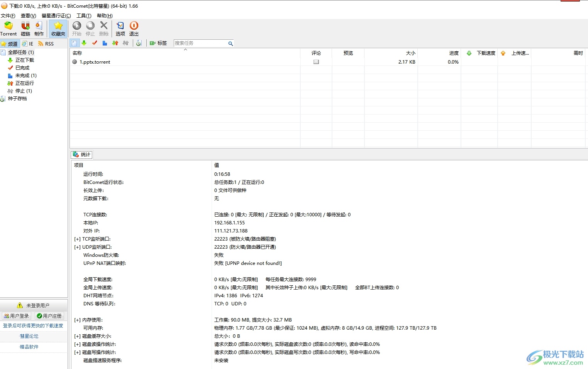Switch to the RSS tab
Screen dimensions: 588x369
coord(46,44)
